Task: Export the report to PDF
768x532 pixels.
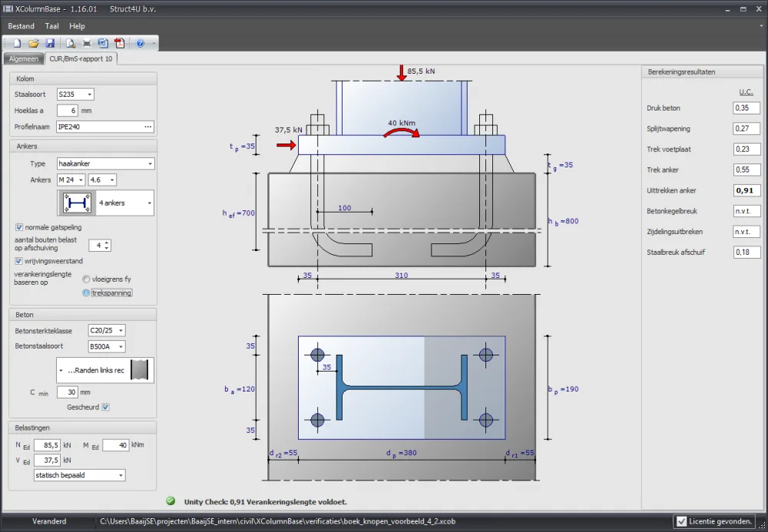Action: 120,44
